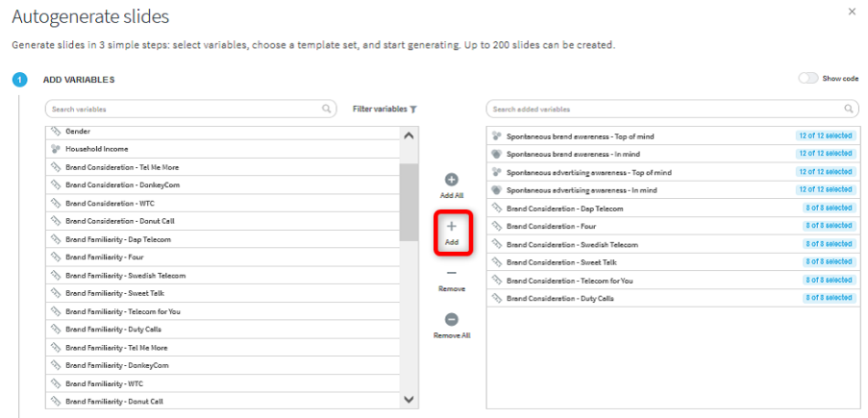The image size is (868, 418).
Task: Open 12 of 12 badge for advertising awareness In mind
Action: coord(826,189)
